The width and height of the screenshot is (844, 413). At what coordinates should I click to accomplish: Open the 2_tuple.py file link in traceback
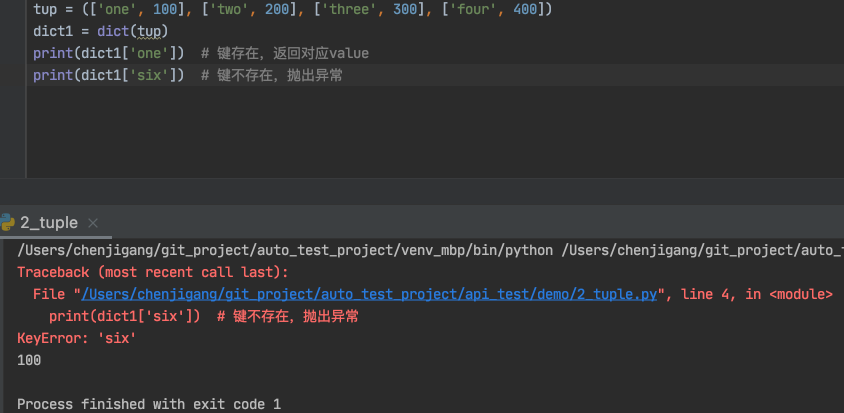[x=369, y=295]
